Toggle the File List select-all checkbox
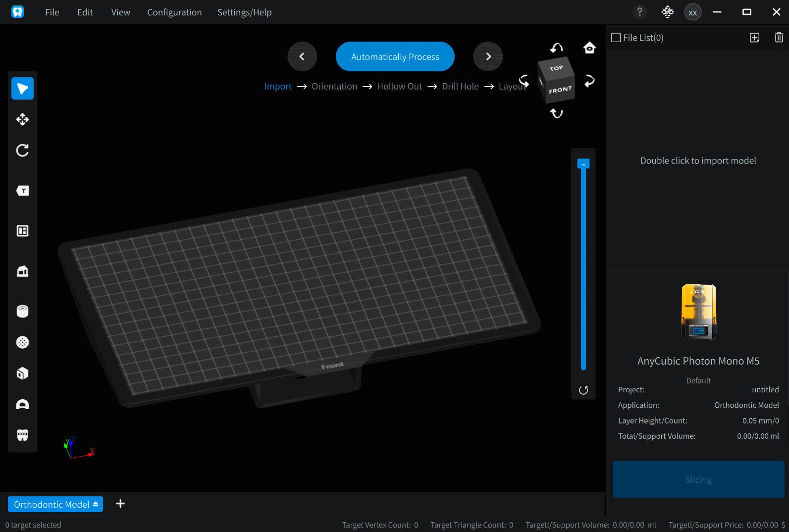 (x=616, y=38)
